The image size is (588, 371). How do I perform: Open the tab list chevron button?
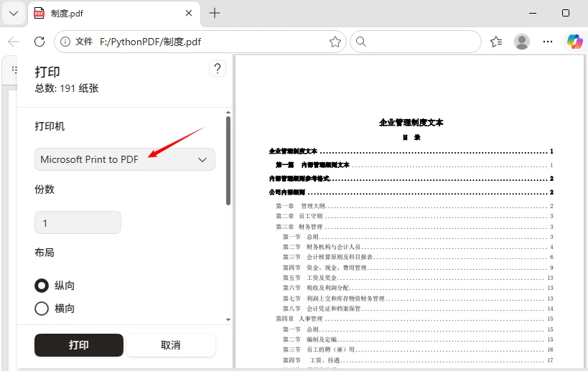coord(14,14)
